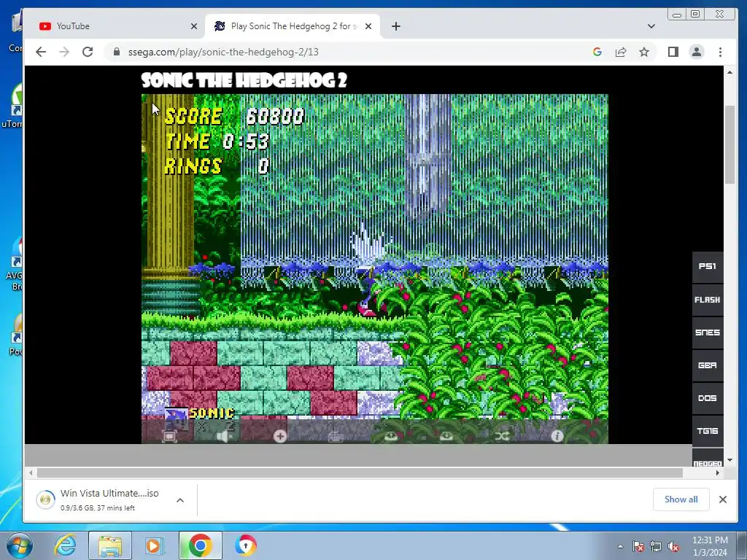The width and height of the screenshot is (747, 560).
Task: Open the PS1 games sidebar tab
Action: pyautogui.click(x=708, y=267)
